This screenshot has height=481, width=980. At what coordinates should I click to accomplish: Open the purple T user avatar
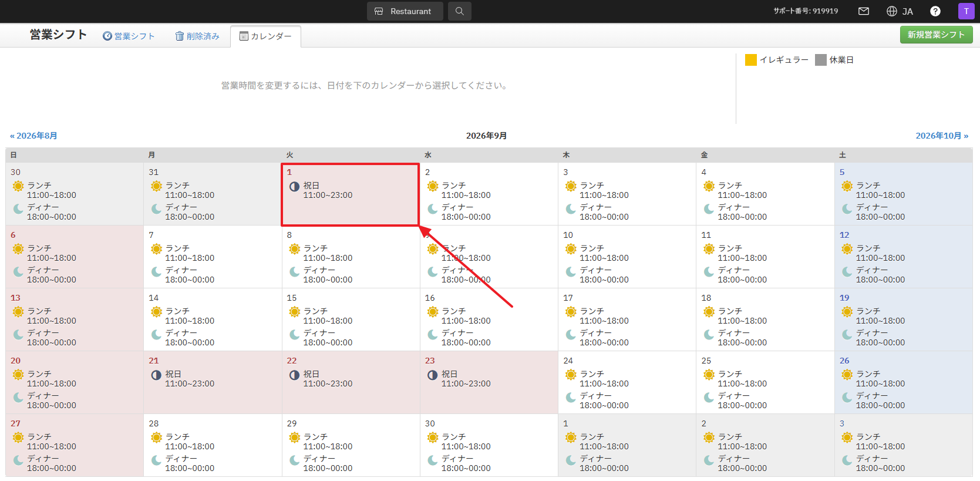point(966,11)
